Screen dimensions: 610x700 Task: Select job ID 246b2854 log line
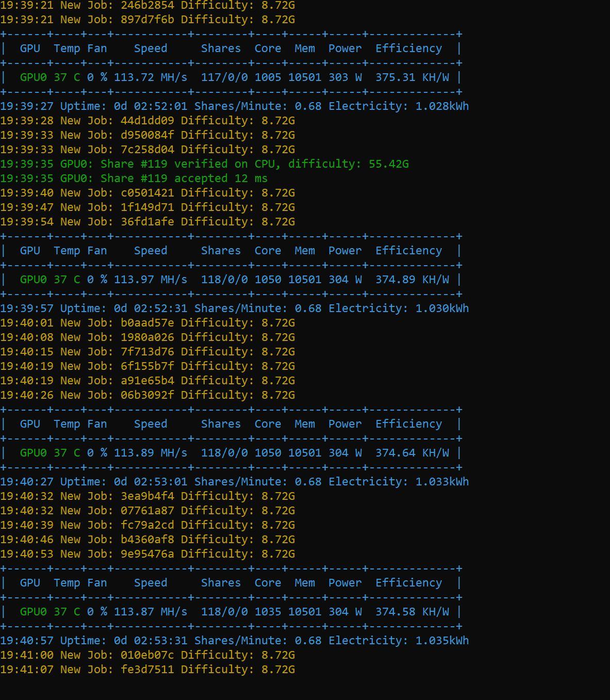147,5
